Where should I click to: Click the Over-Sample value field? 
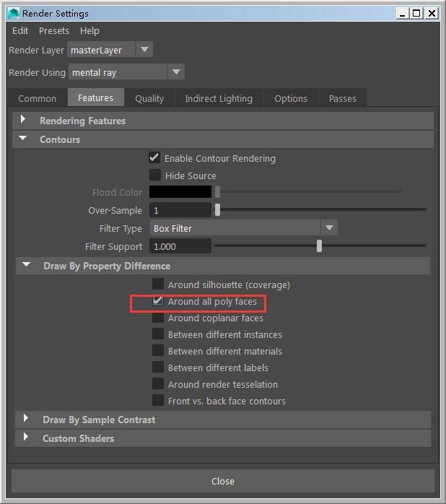tap(180, 210)
